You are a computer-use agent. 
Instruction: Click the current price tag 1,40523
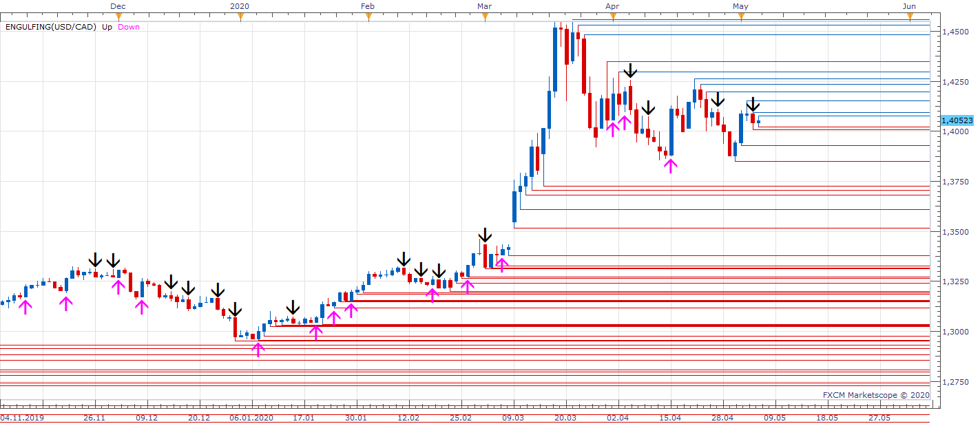[x=957, y=120]
